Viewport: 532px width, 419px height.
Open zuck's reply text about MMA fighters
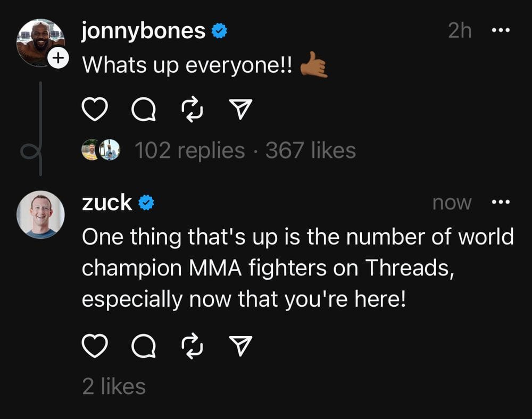click(298, 268)
